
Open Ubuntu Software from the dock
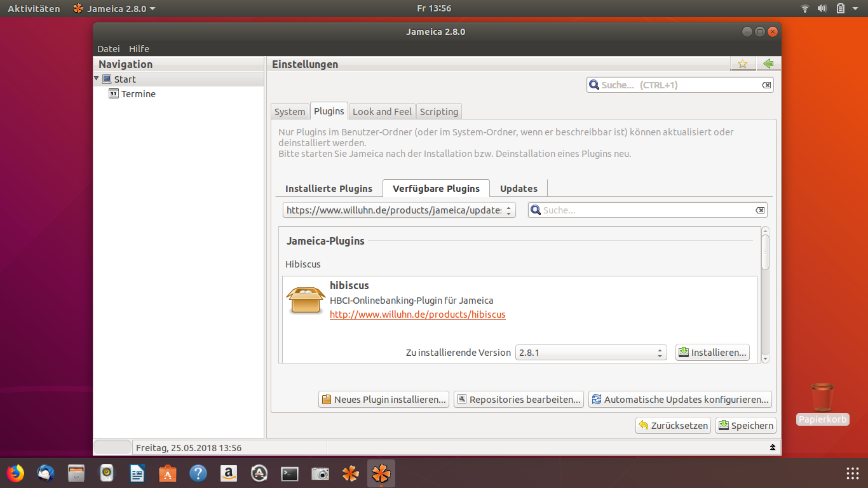(x=168, y=473)
